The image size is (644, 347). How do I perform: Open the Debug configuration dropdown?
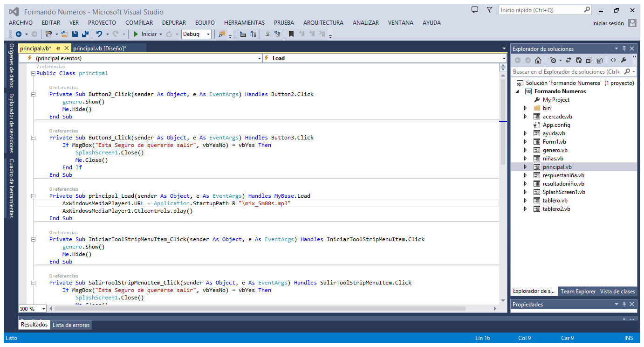208,34
